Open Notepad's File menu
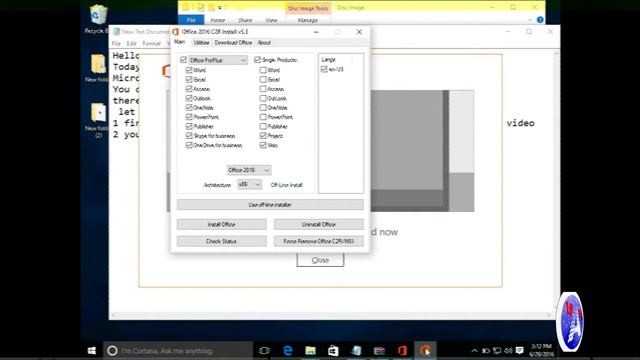The image size is (640, 360). 116,43
